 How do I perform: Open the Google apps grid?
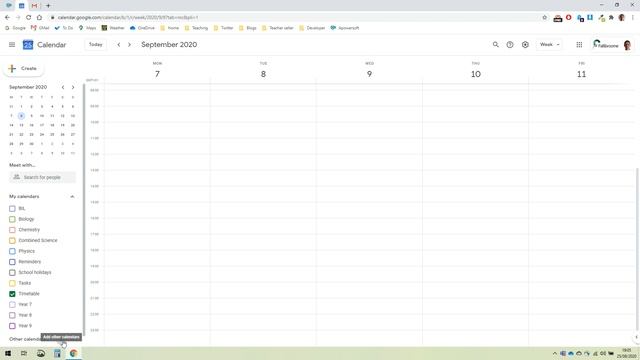[579, 44]
